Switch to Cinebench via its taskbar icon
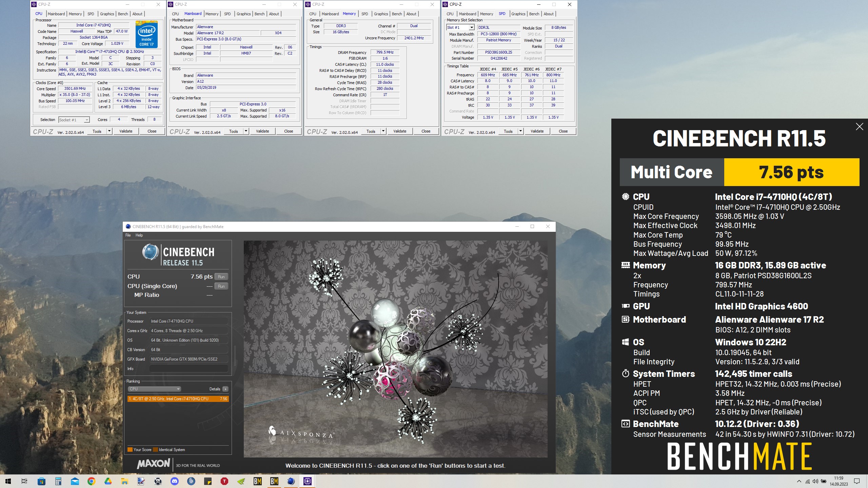Screen dimensions: 868x488 [x=291, y=481]
